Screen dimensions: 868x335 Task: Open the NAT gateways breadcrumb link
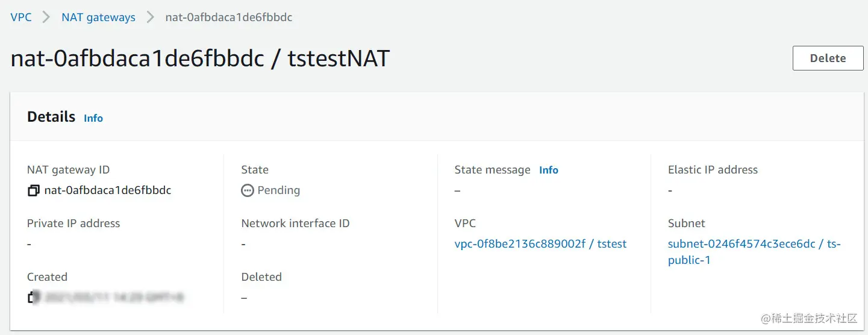[x=98, y=17]
